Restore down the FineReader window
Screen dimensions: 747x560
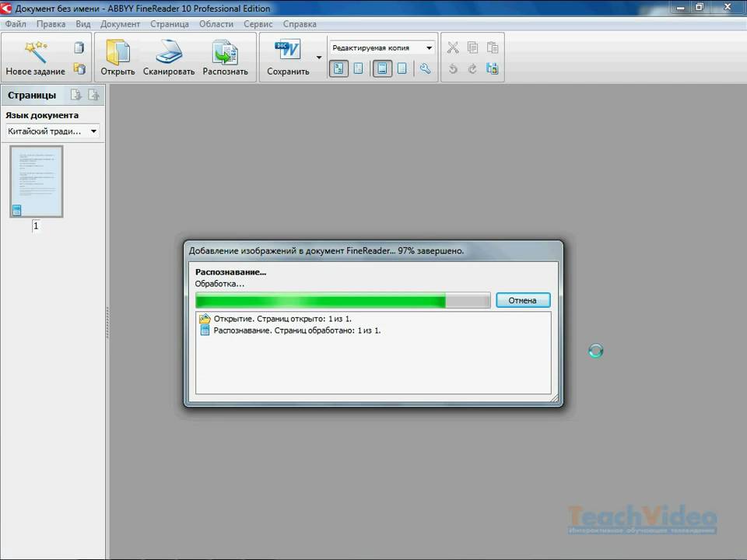pyautogui.click(x=700, y=7)
